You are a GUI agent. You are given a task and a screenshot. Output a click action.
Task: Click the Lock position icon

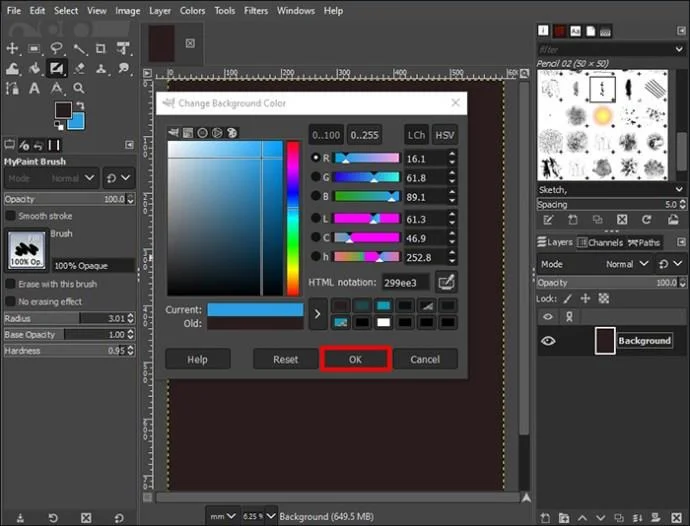(x=585, y=299)
